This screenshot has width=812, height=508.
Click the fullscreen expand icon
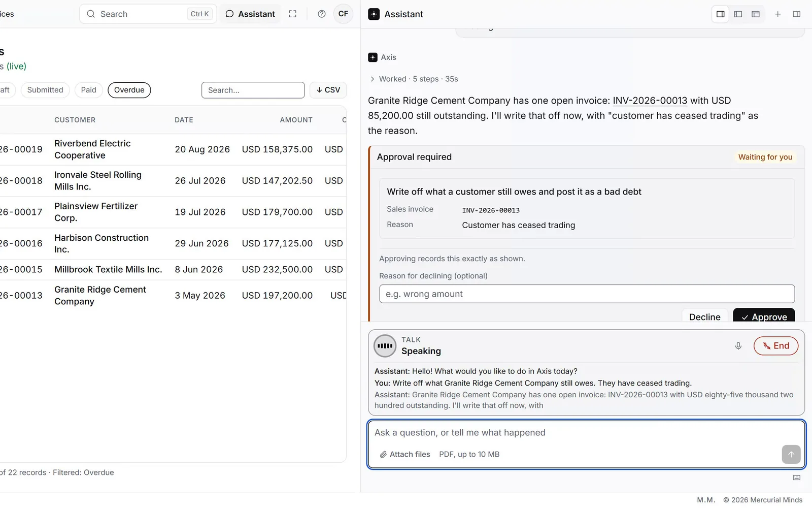click(292, 14)
